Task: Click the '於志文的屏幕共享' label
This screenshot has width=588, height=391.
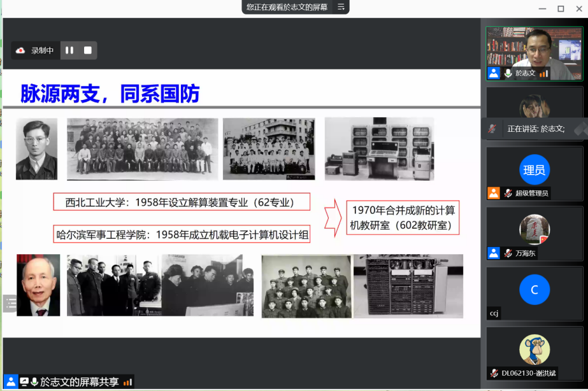Action: (x=79, y=382)
